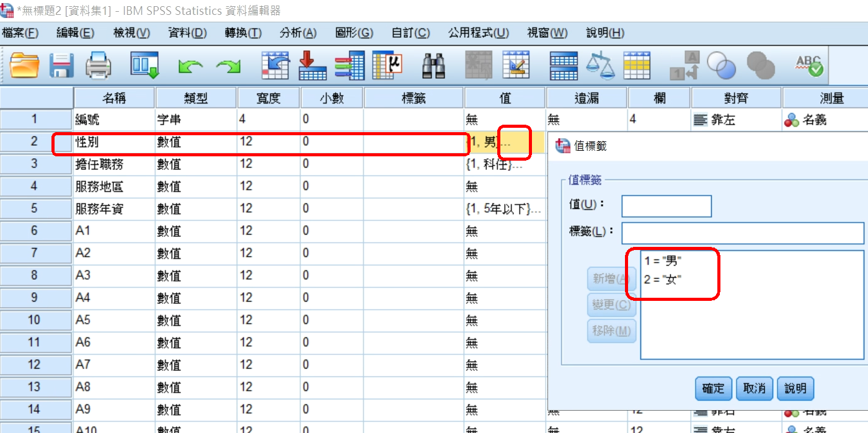Viewport: 868px width, 433px height.
Task: Click the Go to case red arrow icon
Action: pyautogui.click(x=312, y=65)
